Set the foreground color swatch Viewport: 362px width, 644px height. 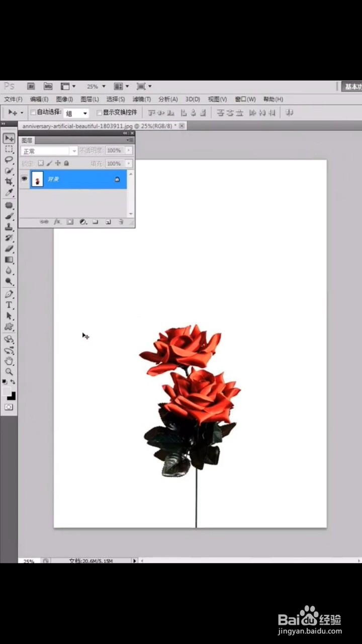pyautogui.click(x=6, y=391)
